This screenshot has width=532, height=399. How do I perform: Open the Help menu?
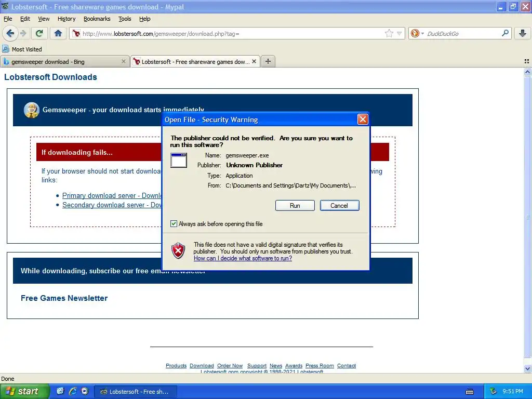click(x=144, y=19)
